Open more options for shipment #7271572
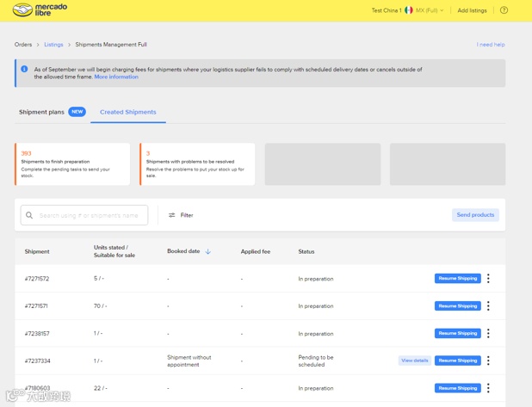 488,279
